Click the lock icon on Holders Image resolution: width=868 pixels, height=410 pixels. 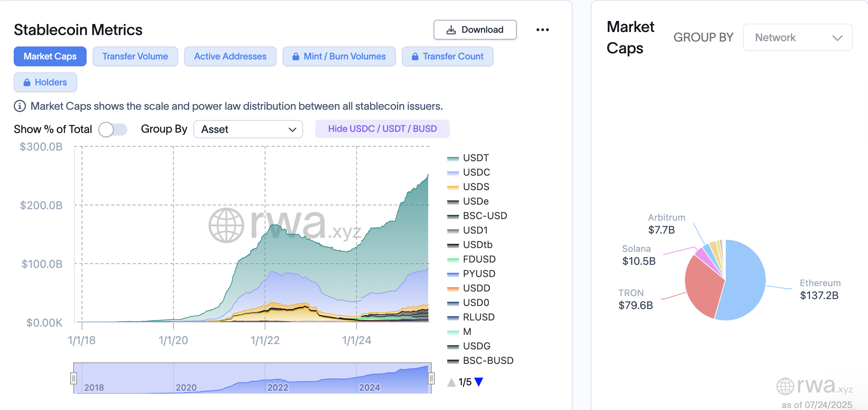pos(27,82)
